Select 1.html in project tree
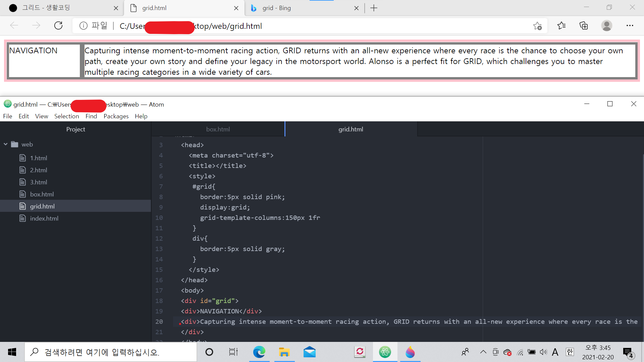 pos(39,158)
